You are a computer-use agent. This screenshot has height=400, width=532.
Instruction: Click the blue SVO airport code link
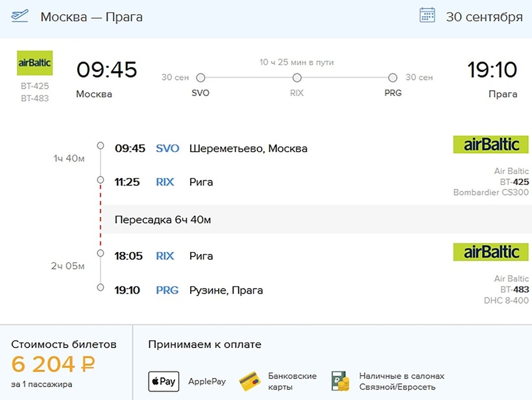coord(167,148)
